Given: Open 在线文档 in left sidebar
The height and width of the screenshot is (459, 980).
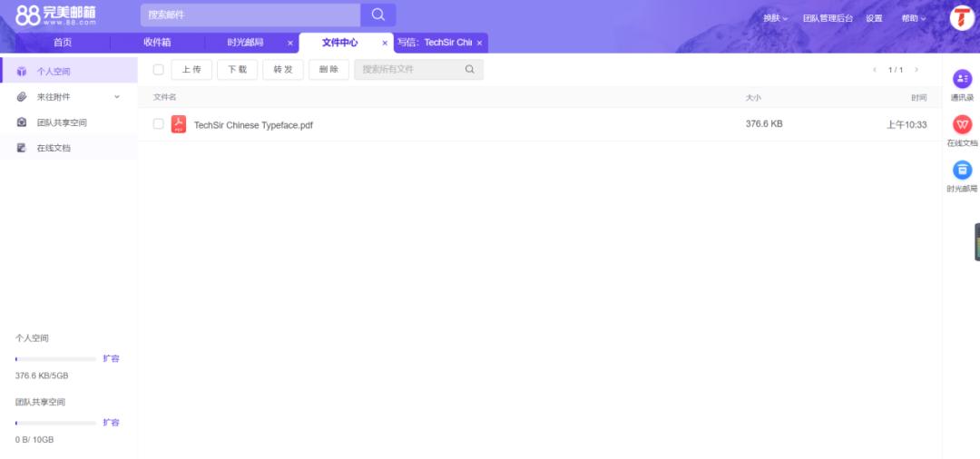Looking at the screenshot, I should coord(69,148).
